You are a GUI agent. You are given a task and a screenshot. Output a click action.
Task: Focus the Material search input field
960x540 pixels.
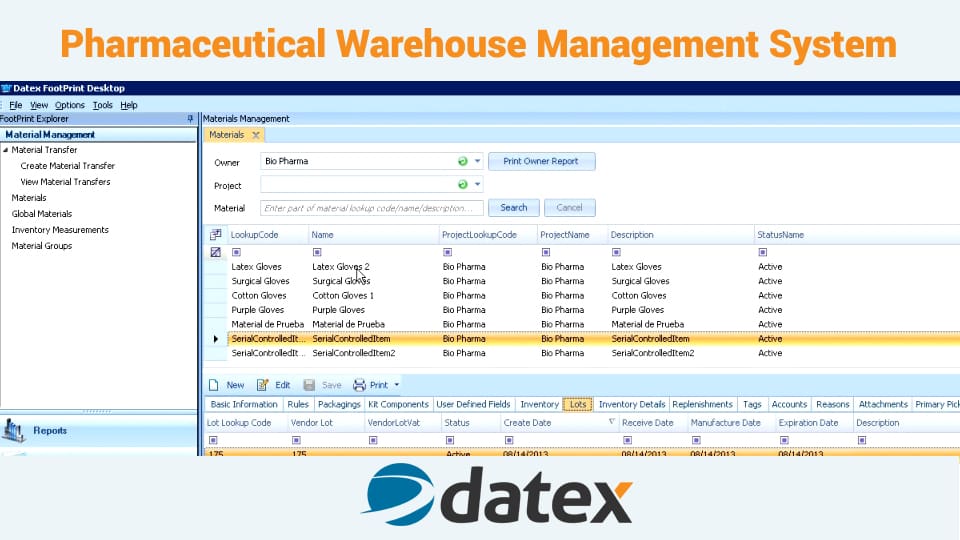(372, 208)
